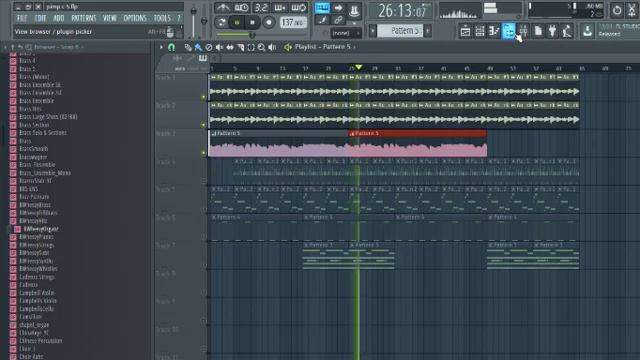Toggle typing keyboard to piano icon

pos(322,7)
